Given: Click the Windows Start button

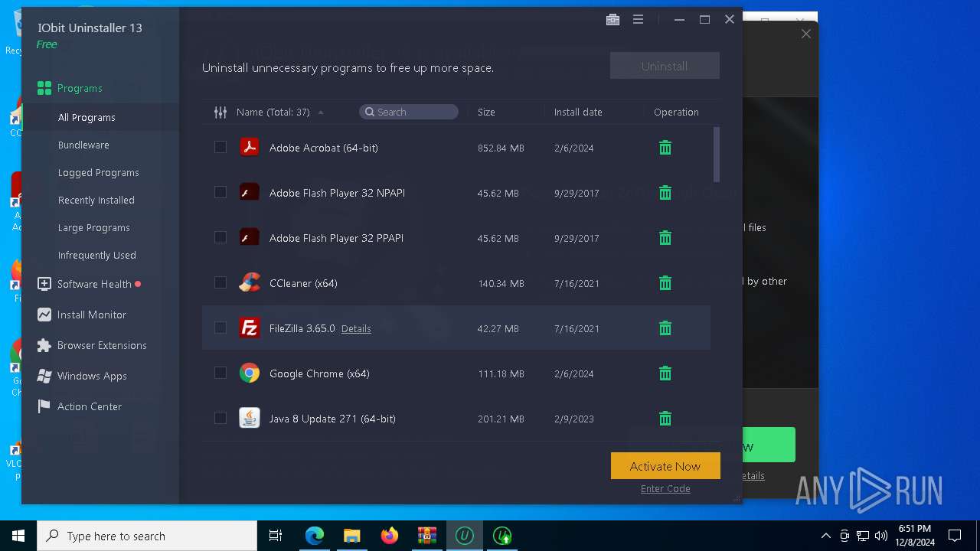Looking at the screenshot, I should [18, 536].
